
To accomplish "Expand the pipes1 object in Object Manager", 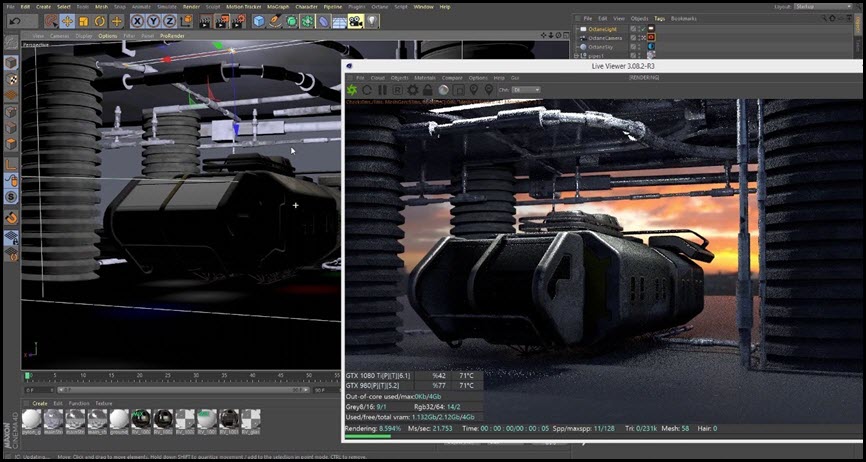I will (x=577, y=56).
